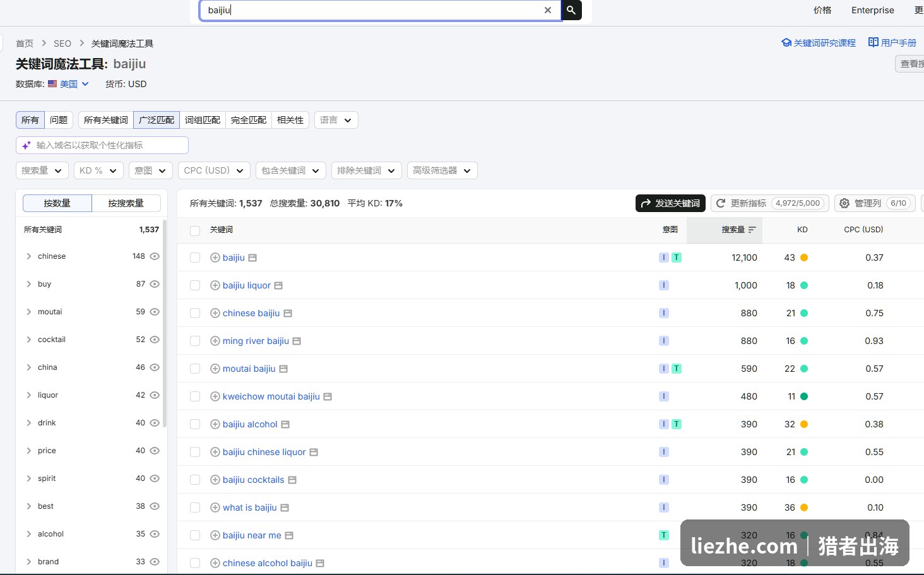This screenshot has height=575, width=924.
Task: Open the Enterprise menu link
Action: (872, 10)
